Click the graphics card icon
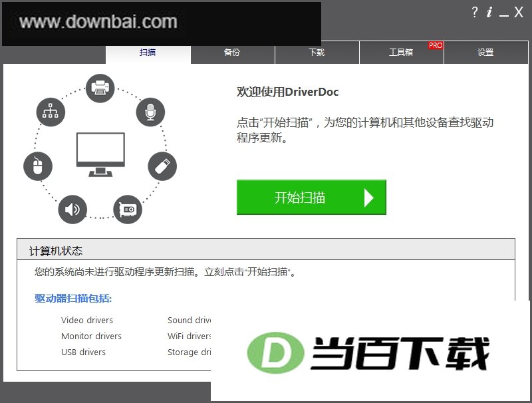532x403 pixels. (x=128, y=209)
